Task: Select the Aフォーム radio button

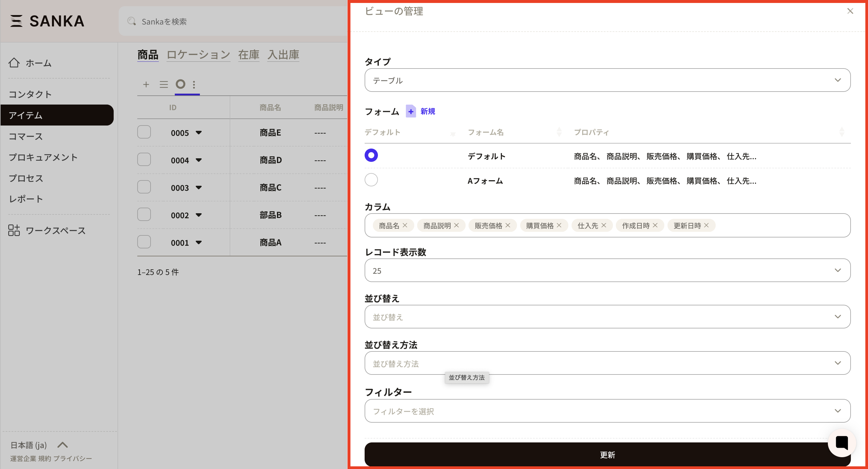Action: pos(371,180)
